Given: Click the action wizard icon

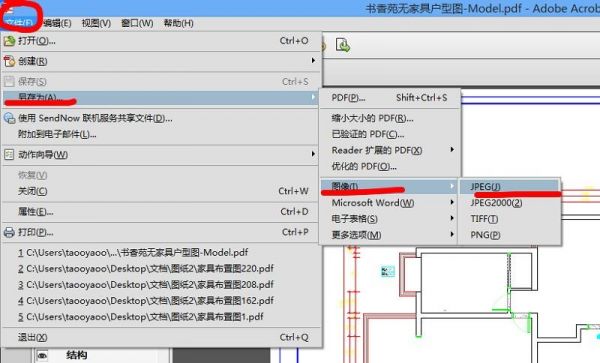Looking at the screenshot, I should [9, 155].
